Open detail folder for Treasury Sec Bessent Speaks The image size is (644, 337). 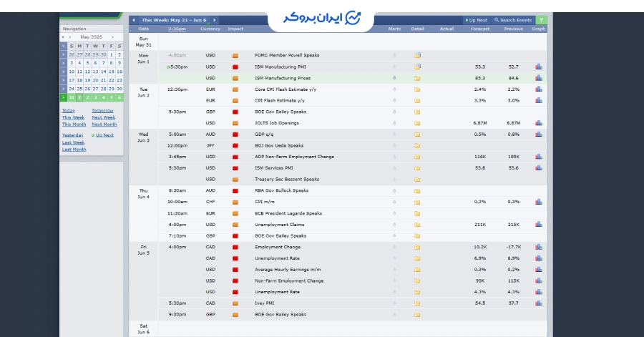[x=417, y=180]
